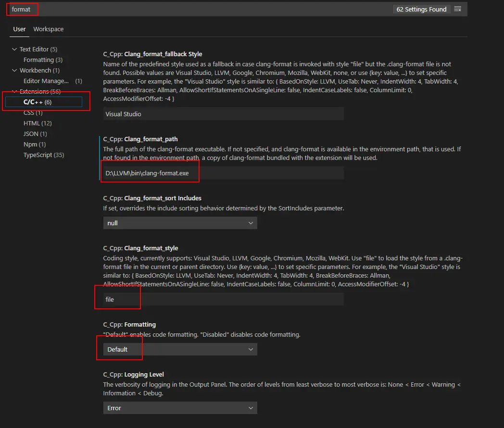The image size is (504, 428).
Task: Click the Clang_format_style file input field
Action: tap(224, 299)
